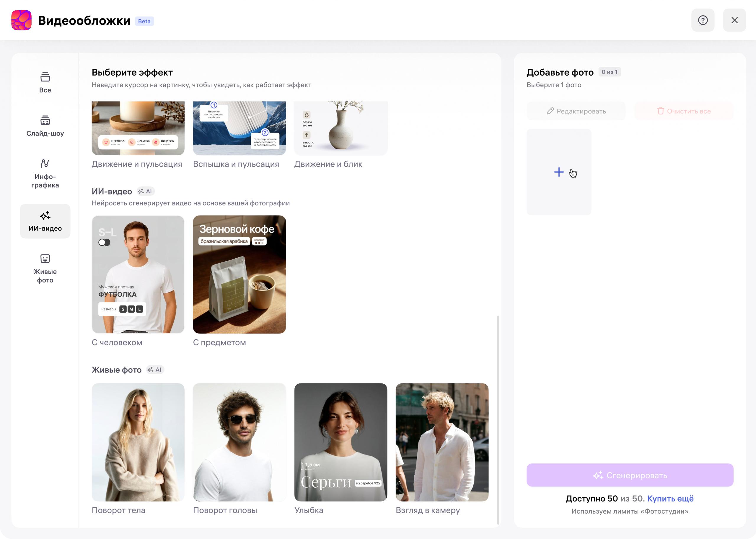Select the Слайд-шоу sidebar icon
Screen dimensions: 756x539
[x=45, y=120]
